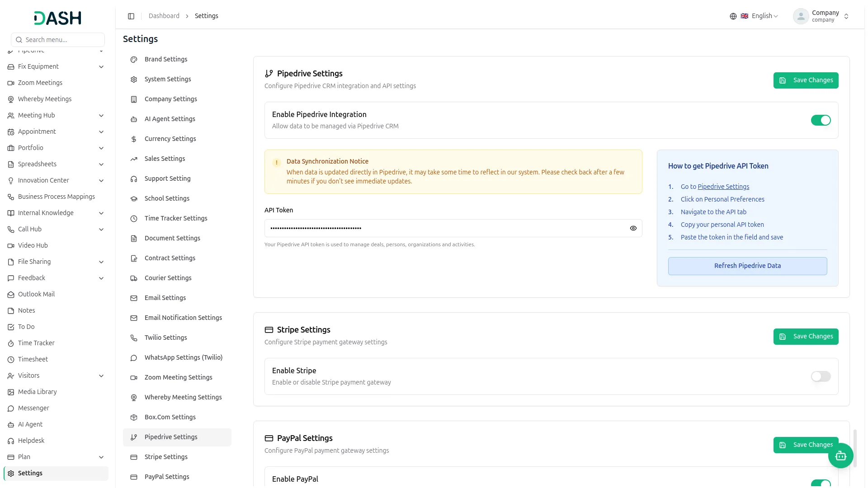Viewport: 868px width, 488px height.
Task: Click the Box.Com Settings cube icon
Action: point(134,418)
